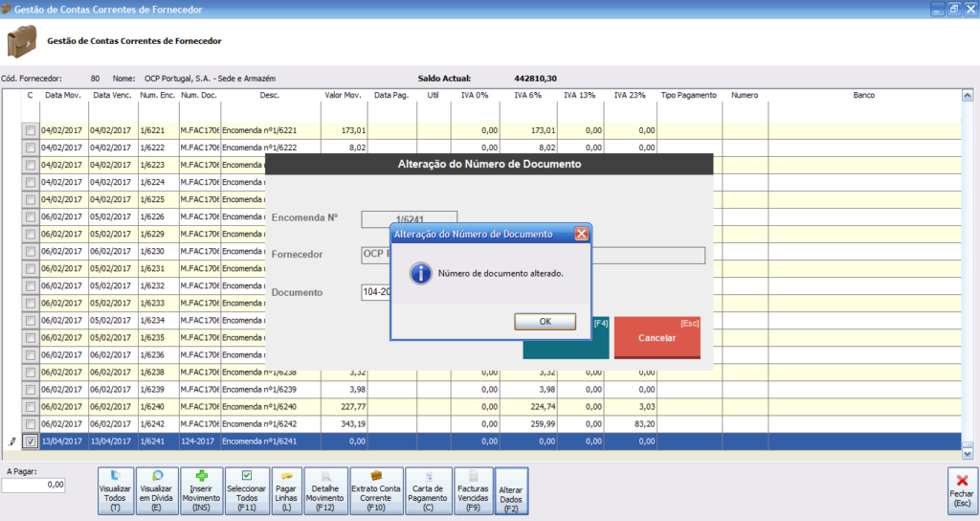980x521 pixels.
Task: Click the Visualizar Todos toolbar button
Action: (115, 488)
